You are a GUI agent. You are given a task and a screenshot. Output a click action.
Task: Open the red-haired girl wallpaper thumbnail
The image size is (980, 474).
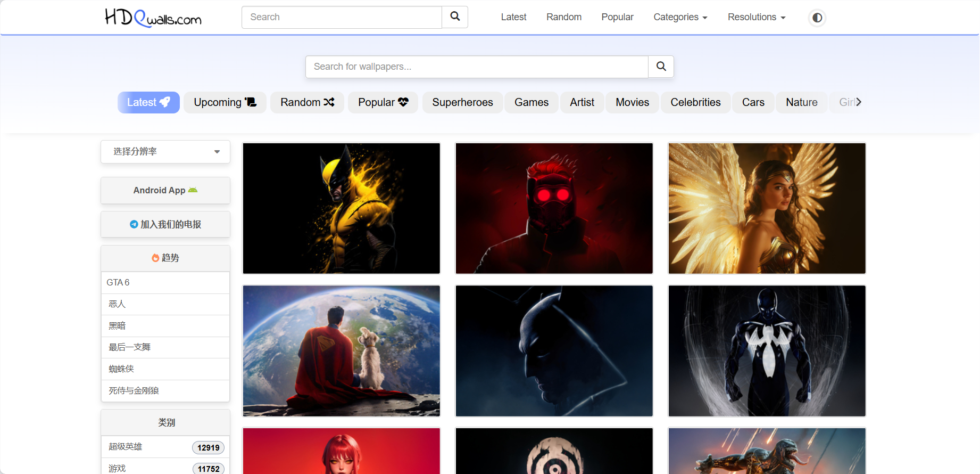(342, 451)
